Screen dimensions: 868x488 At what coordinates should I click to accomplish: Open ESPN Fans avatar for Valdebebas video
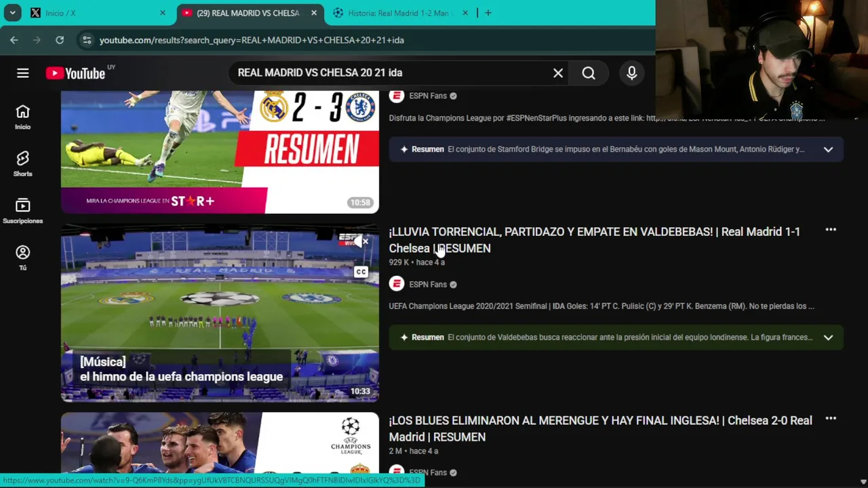click(397, 284)
